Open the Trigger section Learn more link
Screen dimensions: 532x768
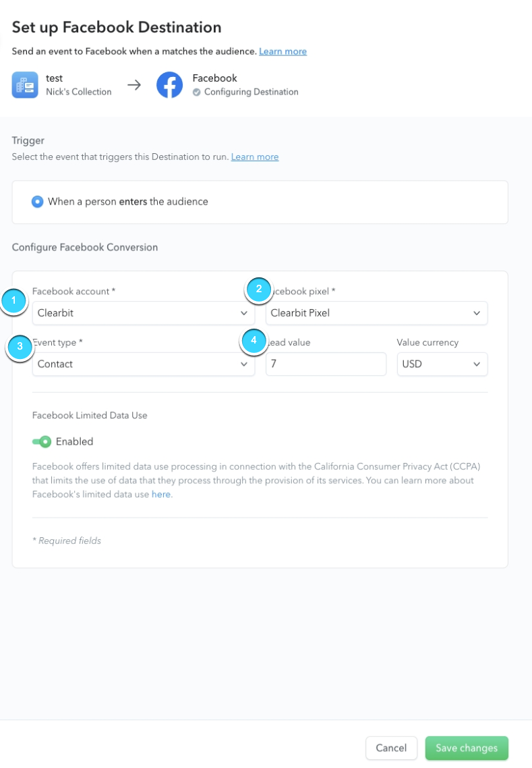click(255, 157)
